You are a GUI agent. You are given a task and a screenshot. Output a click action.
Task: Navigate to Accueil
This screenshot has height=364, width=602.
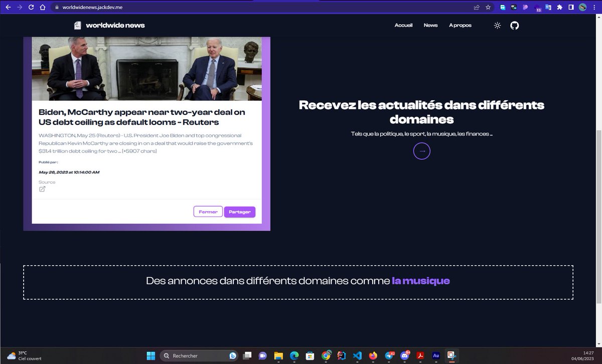[403, 25]
